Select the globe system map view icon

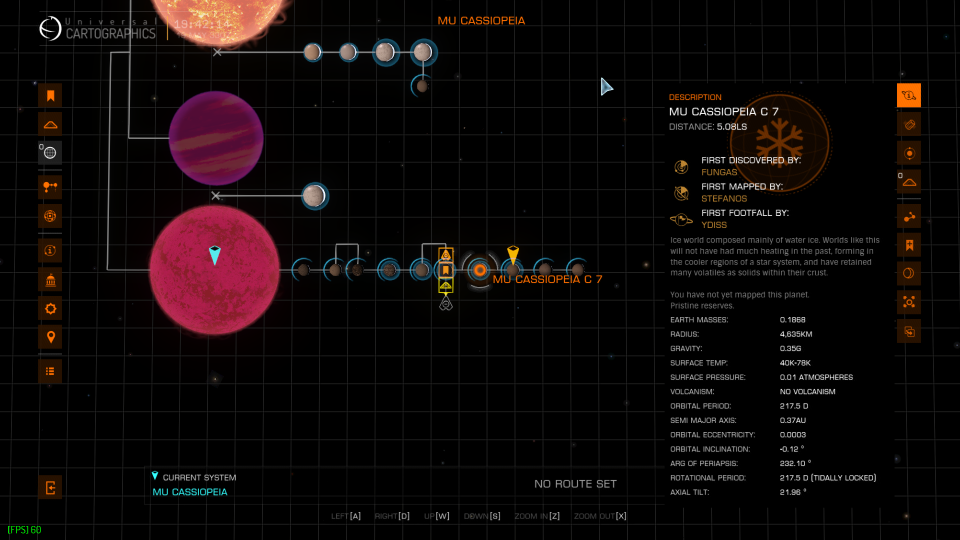pyautogui.click(x=50, y=153)
